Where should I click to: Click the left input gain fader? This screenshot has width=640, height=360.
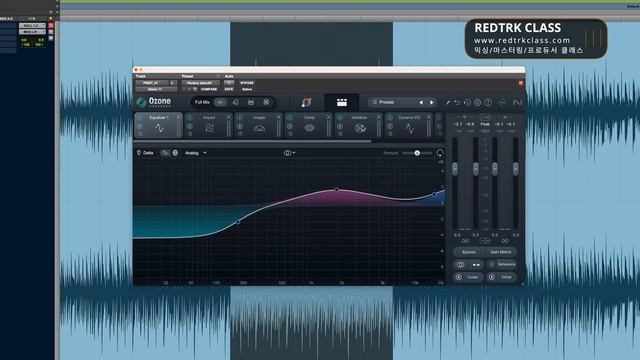click(455, 168)
